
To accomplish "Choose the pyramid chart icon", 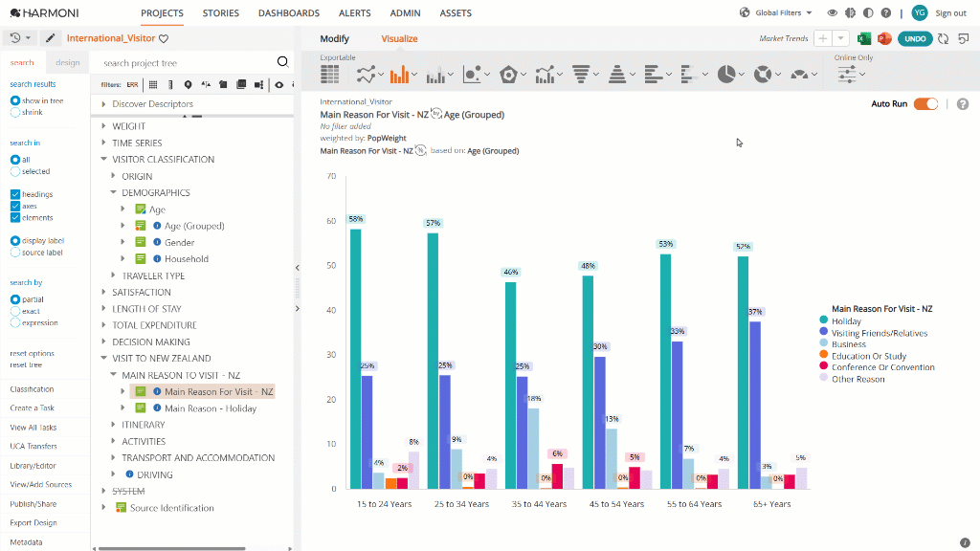I will 617,75.
